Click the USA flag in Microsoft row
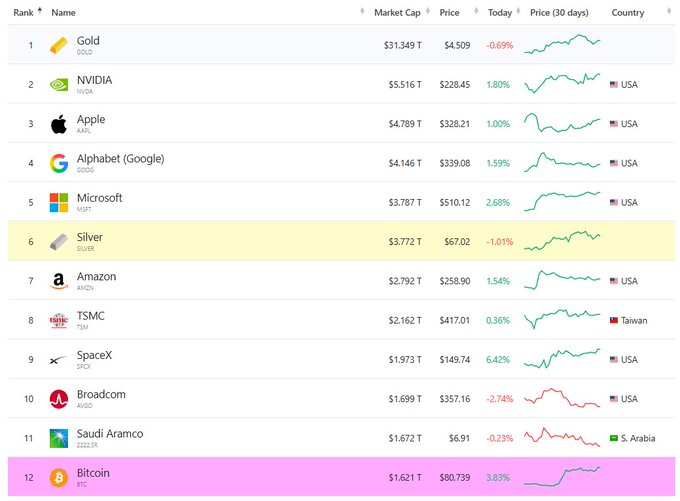680x501 pixels. click(614, 203)
